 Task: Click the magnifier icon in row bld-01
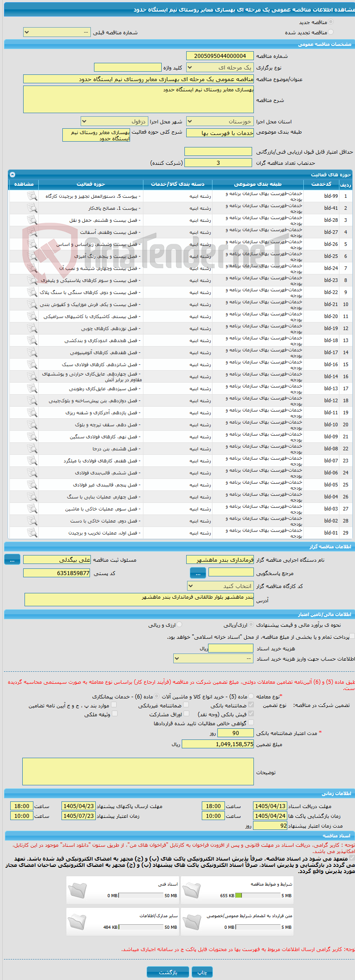tap(32, 533)
